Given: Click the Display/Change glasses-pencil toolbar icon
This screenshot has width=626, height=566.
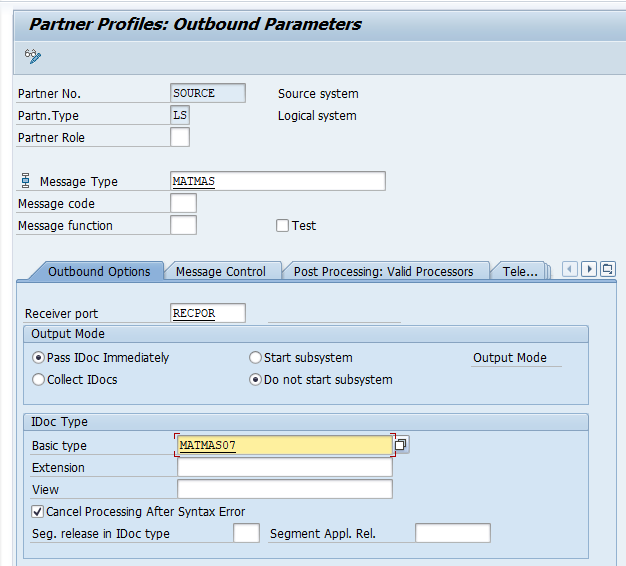Looking at the screenshot, I should point(32,56).
